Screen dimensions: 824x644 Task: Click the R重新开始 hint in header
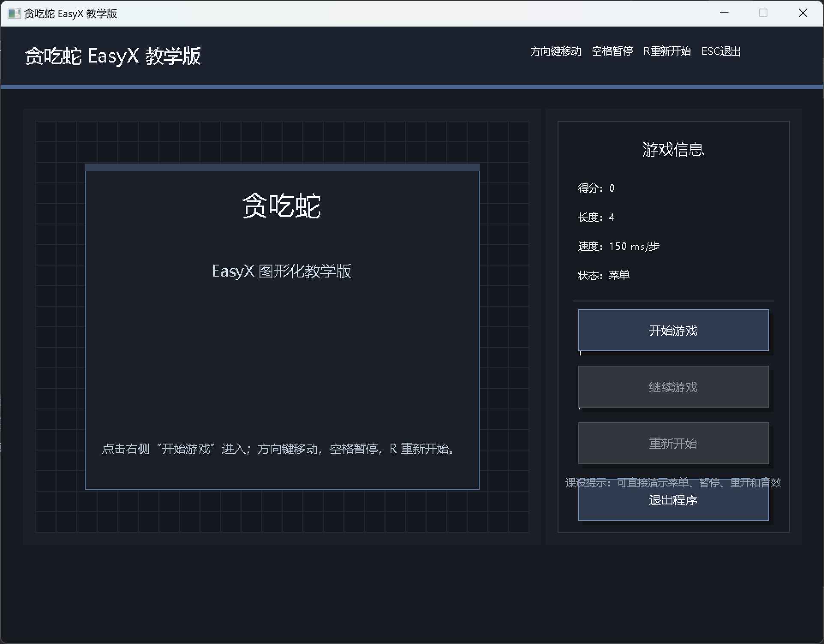pyautogui.click(x=667, y=51)
